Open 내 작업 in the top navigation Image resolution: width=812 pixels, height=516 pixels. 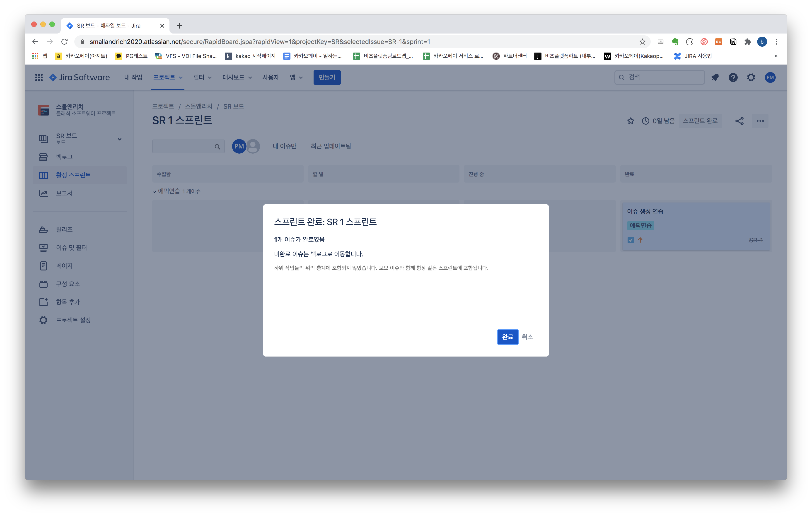[133, 77]
